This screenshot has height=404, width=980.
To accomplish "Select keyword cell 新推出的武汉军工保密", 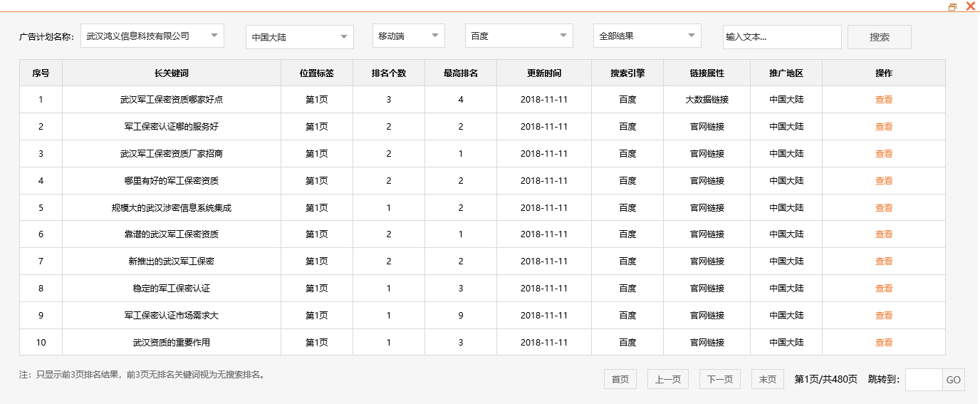I will pyautogui.click(x=172, y=261).
